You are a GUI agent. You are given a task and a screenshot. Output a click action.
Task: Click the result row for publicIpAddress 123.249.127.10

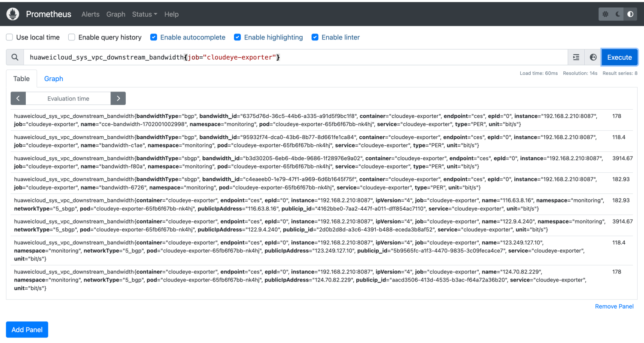[x=322, y=251]
